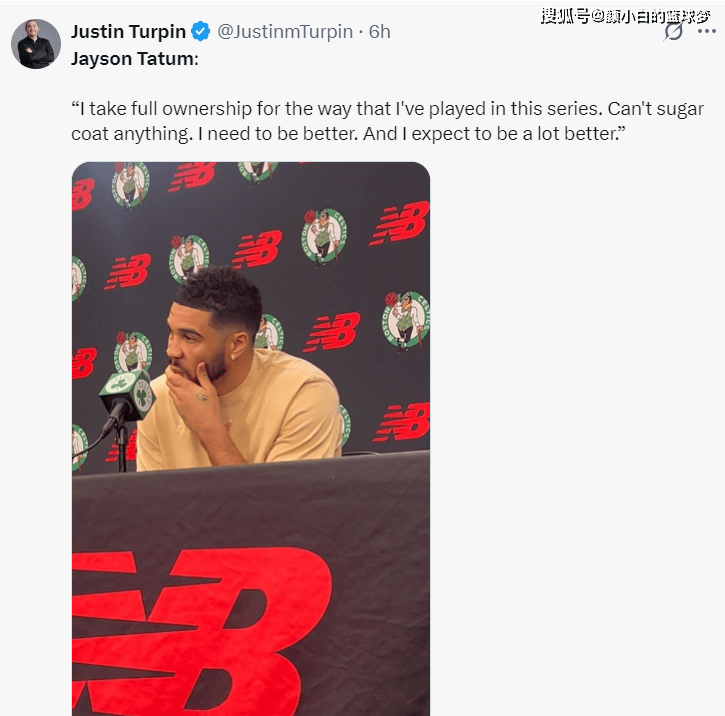Viewport: 725px width, 716px height.
Task: Click the large red NB table logo
Action: [x=202, y=631]
